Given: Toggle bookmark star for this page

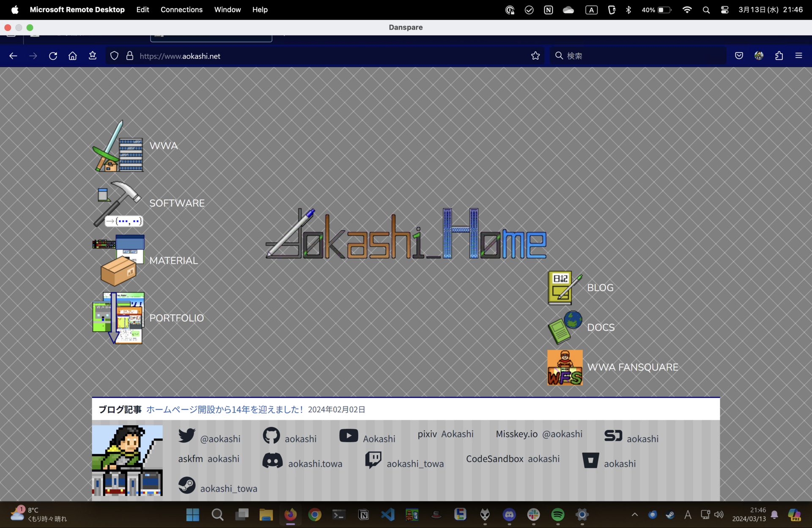Looking at the screenshot, I should (535, 55).
